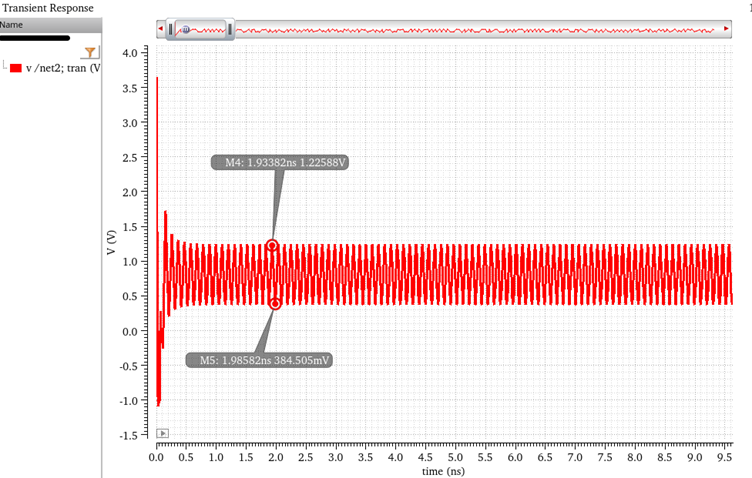Click the right handle of zoom window slider
The image size is (752, 478).
point(231,31)
